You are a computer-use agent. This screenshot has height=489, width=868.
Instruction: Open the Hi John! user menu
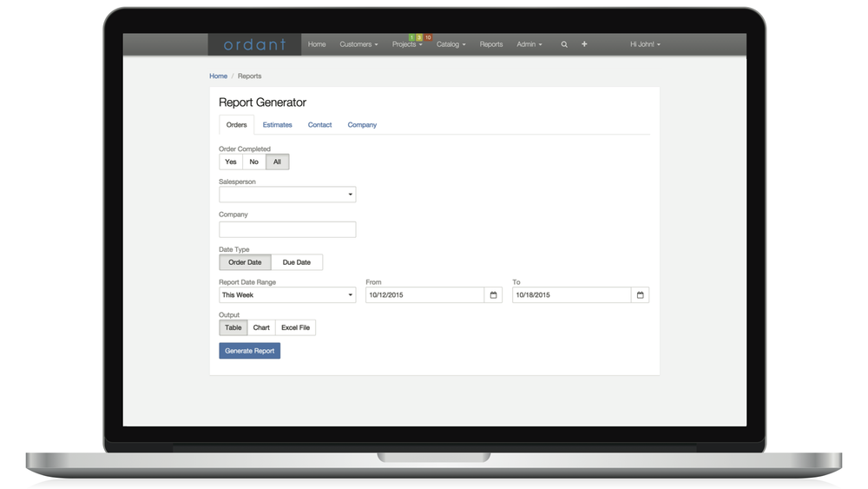(645, 44)
